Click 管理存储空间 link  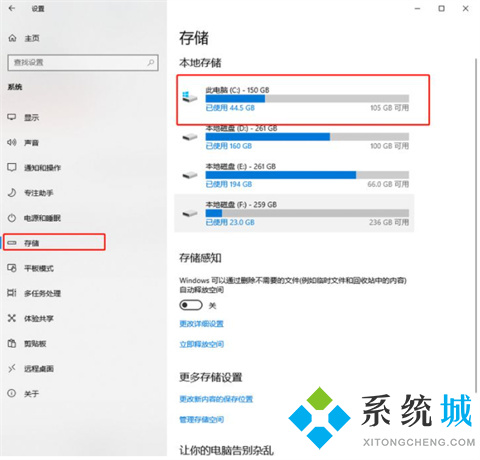pos(201,419)
